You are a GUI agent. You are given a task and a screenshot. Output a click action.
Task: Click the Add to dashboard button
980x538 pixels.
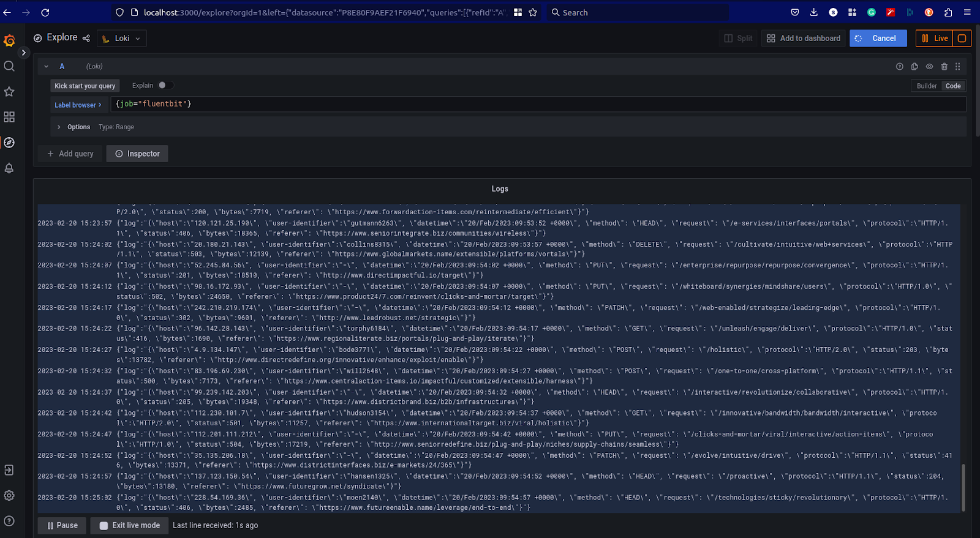pos(803,39)
